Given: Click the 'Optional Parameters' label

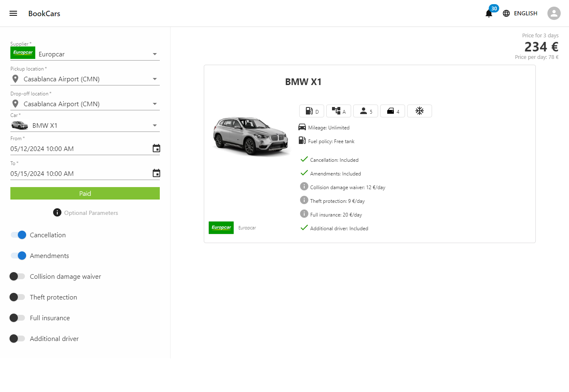Looking at the screenshot, I should 91,213.
